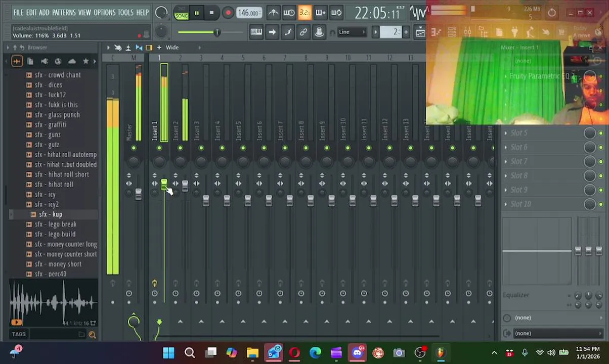The image size is (609, 364).
Task: Toggle overdub recording icon
Action: coord(320,13)
